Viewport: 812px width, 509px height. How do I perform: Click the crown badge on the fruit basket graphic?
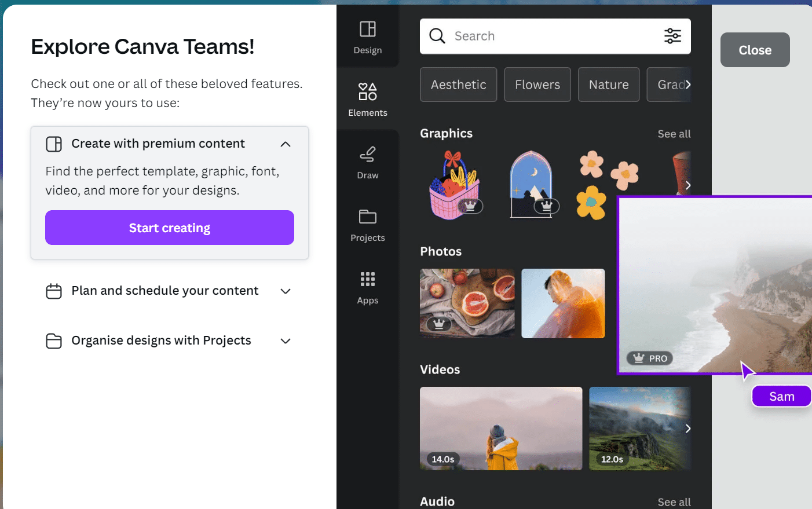tap(470, 206)
